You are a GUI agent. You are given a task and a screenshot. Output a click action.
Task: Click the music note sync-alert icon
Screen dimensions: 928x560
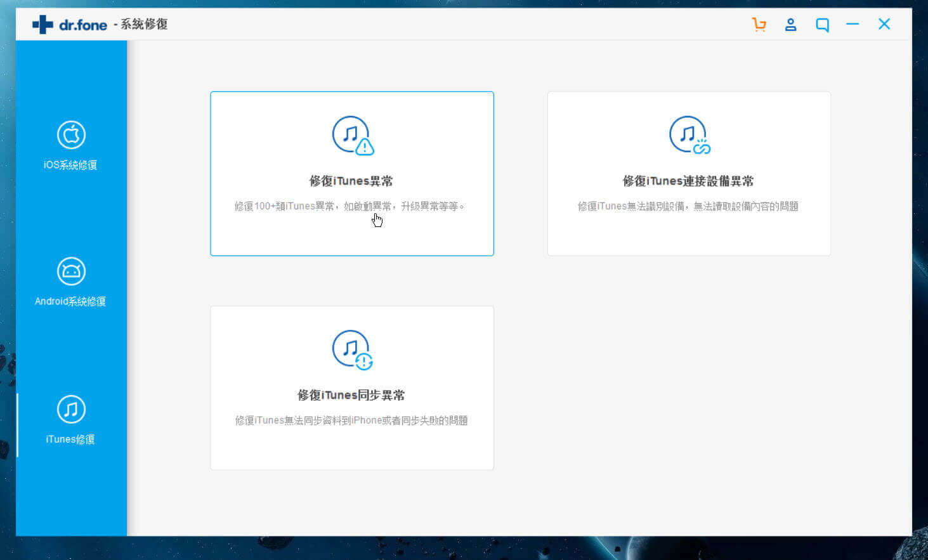click(353, 349)
